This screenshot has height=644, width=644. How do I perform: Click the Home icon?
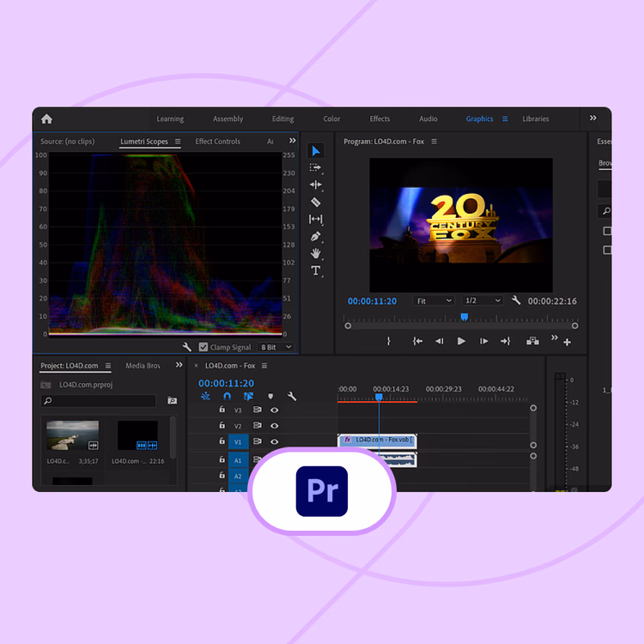click(46, 119)
